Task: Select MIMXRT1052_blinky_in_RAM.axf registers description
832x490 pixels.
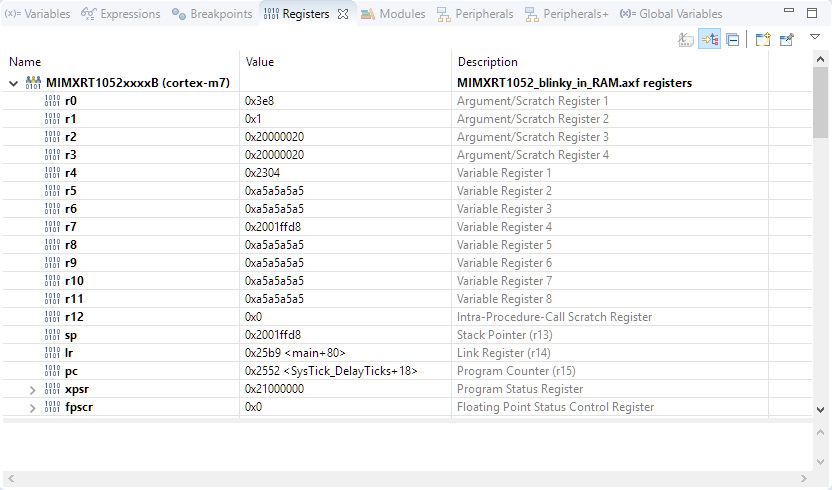Action: pos(575,83)
